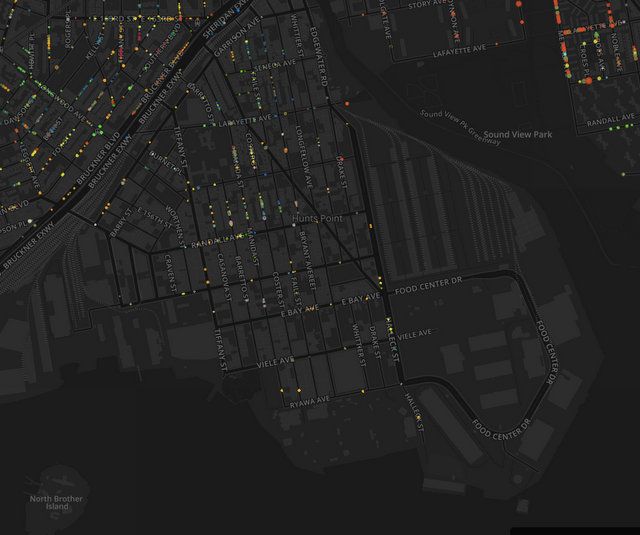Viewport: 640px width, 535px height.
Task: Click the Hunts Point neighborhood label
Action: pos(318,217)
